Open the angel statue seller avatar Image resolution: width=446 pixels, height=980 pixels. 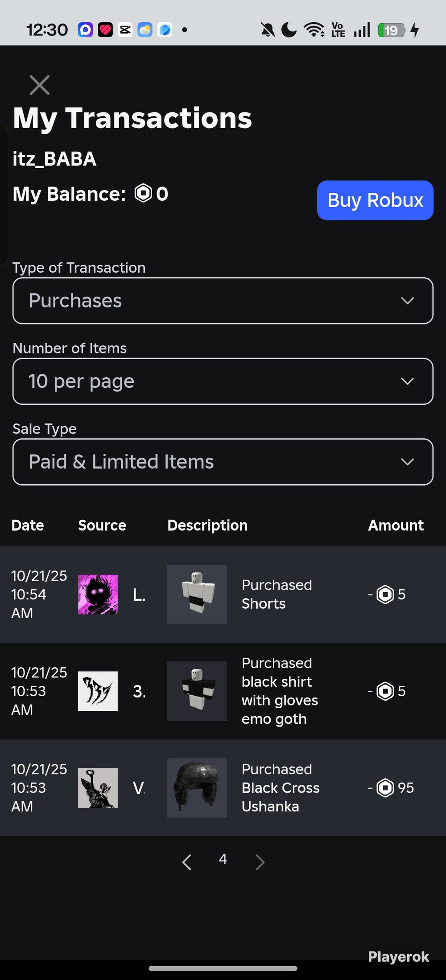(x=98, y=788)
